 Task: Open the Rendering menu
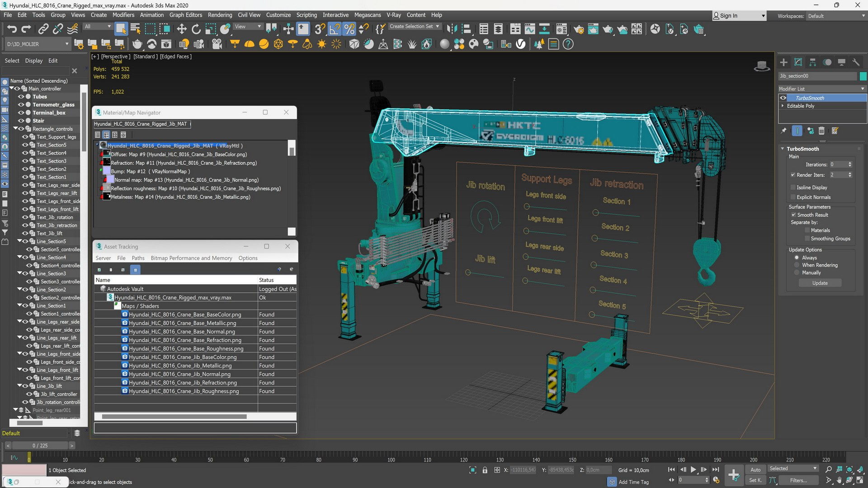[x=220, y=15]
